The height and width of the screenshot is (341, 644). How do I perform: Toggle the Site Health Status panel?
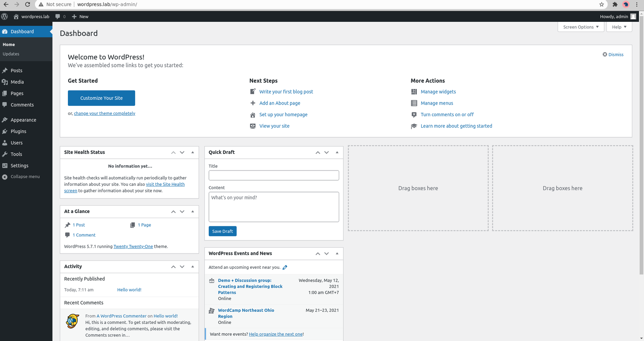(192, 152)
